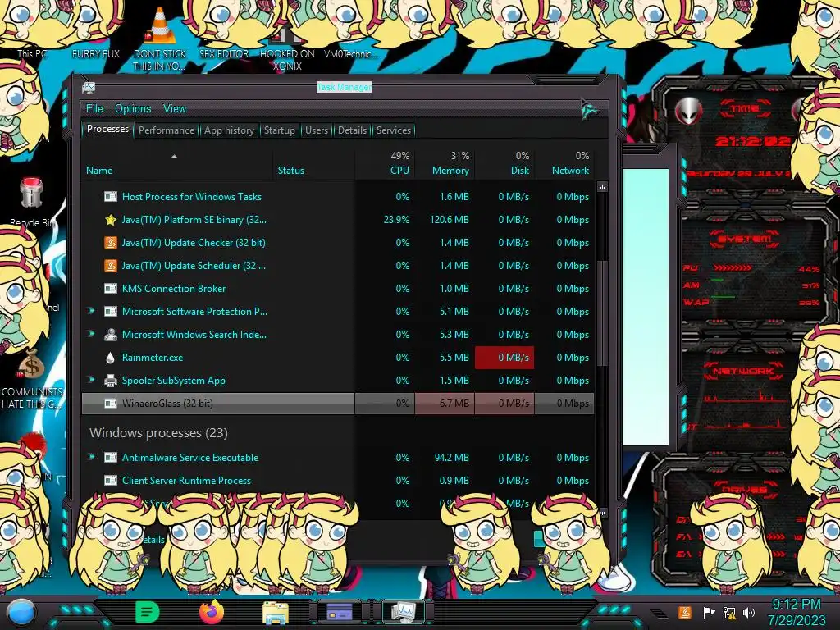Click the process list vertical scrollbar thumb
The width and height of the screenshot is (840, 630).
click(x=602, y=313)
